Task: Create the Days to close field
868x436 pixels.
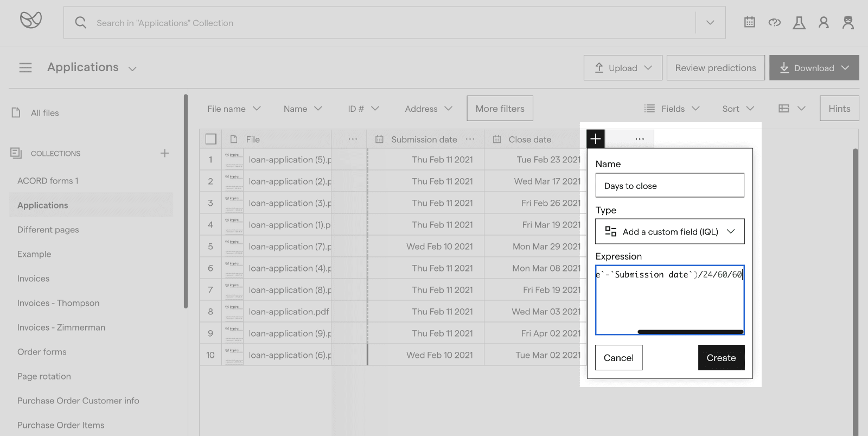Action: [722, 358]
